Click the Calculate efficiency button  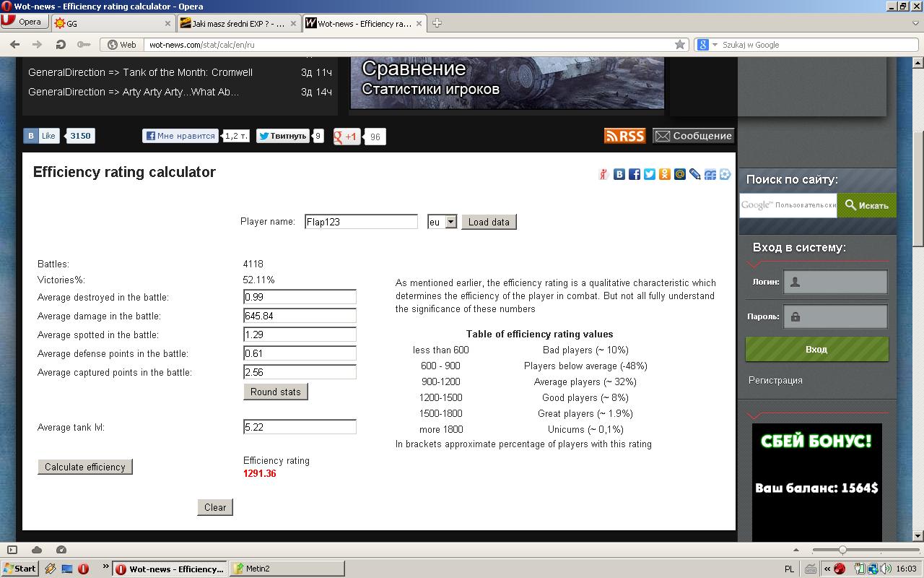click(x=85, y=467)
